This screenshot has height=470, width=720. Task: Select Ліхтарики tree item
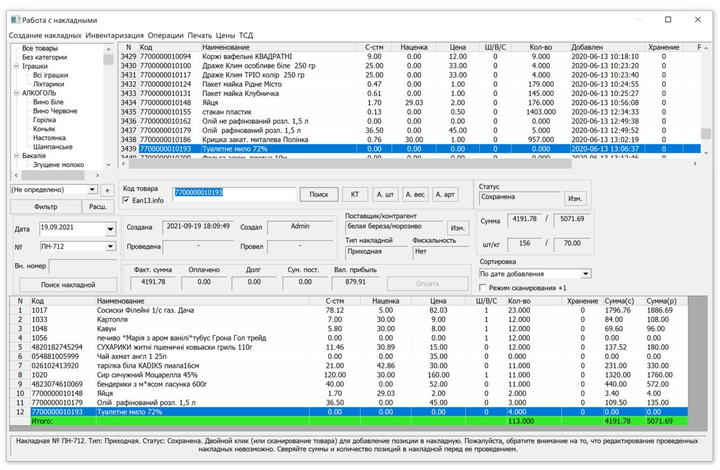(48, 84)
